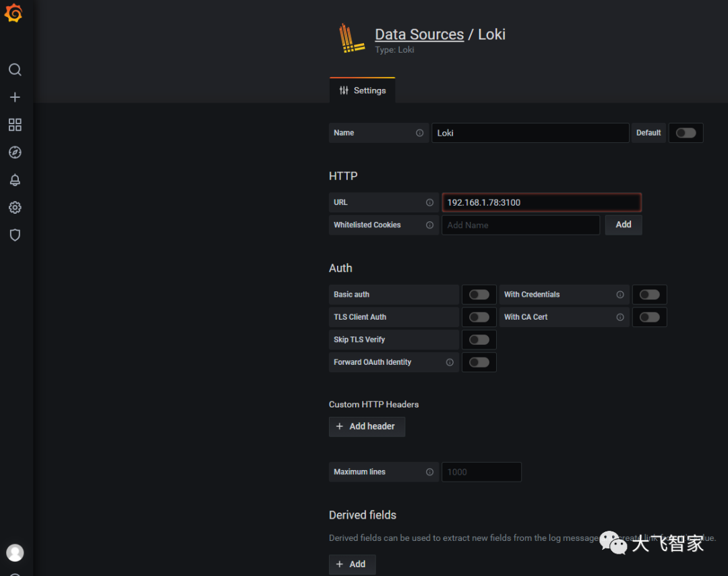Enable the With Credentials toggle

point(650,295)
